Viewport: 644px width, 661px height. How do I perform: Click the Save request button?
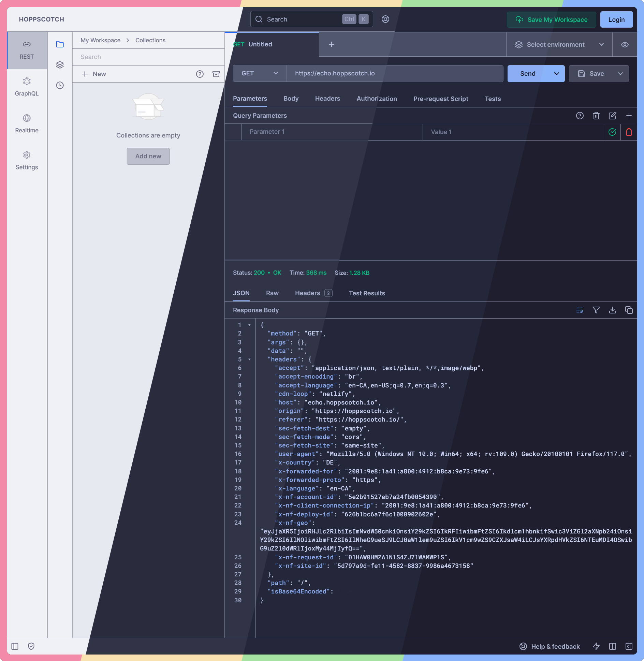point(591,74)
